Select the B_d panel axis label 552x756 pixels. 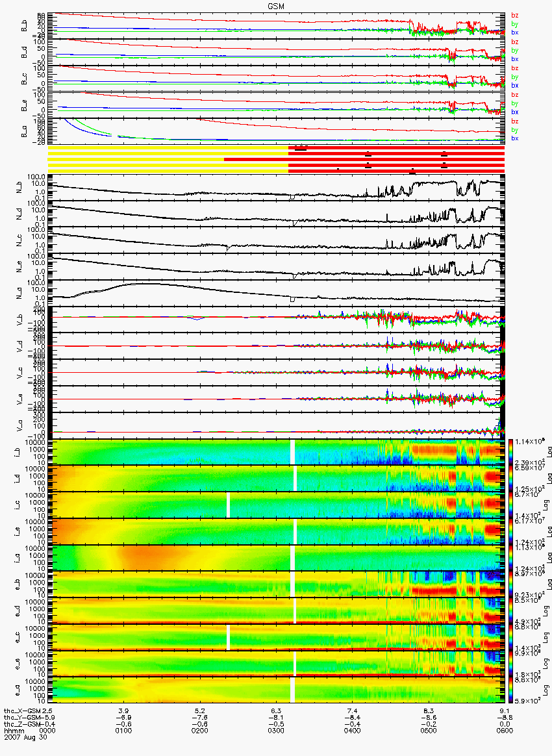click(24, 53)
